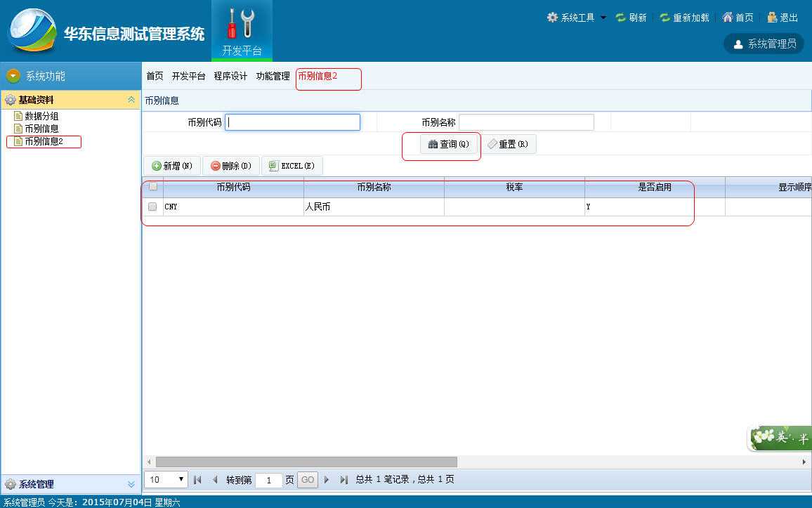Viewport: 812px width, 508px height.
Task: Click the 基础资料 gear icon
Action: pos(11,100)
